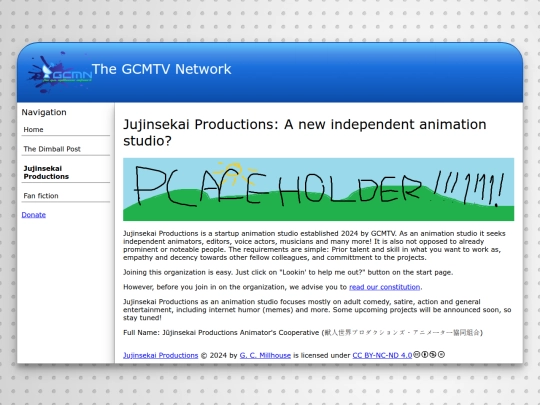The height and width of the screenshot is (405, 540).
Task: Click the Donate link
Action: coord(34,215)
